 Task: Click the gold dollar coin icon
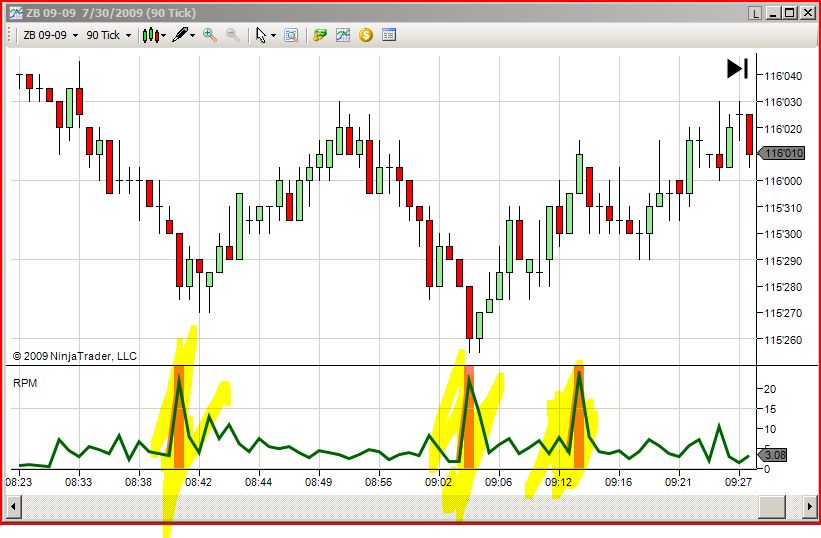click(x=366, y=35)
